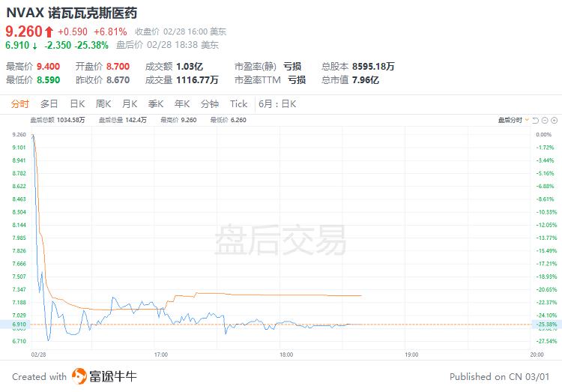Click the chart reset (undo) icon

[536, 120]
